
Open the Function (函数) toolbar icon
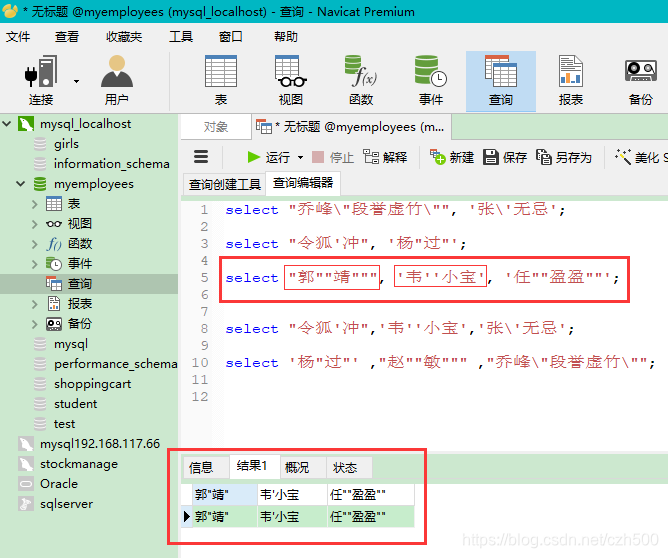361,72
